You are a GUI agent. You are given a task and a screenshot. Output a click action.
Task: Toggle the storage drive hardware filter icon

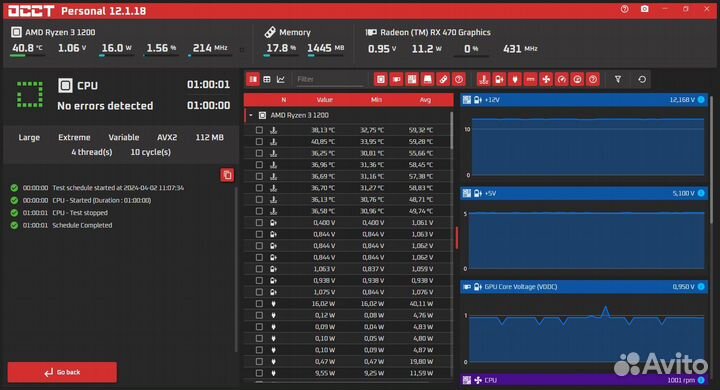click(x=428, y=79)
